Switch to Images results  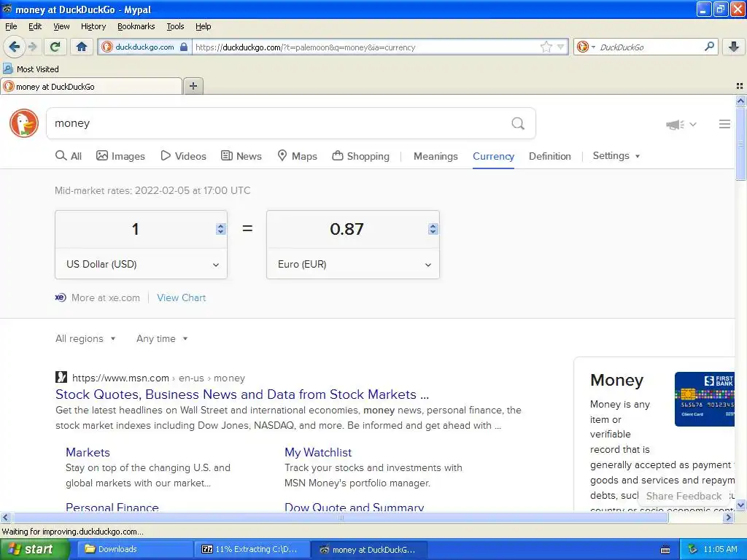pyautogui.click(x=120, y=156)
